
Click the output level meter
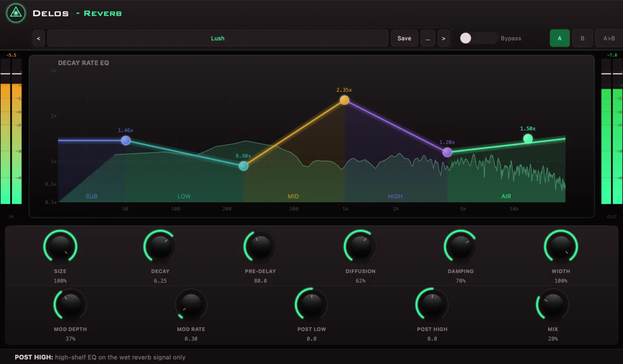tap(612, 131)
